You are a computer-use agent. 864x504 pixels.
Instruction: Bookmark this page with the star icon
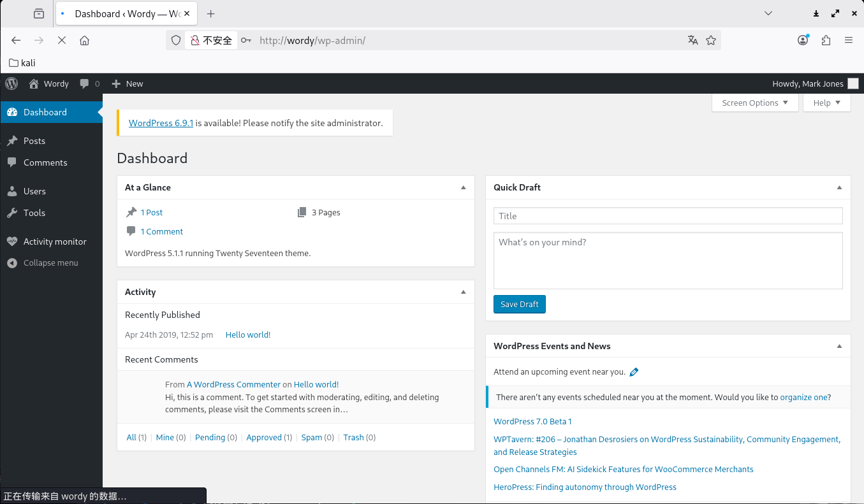pyautogui.click(x=711, y=40)
